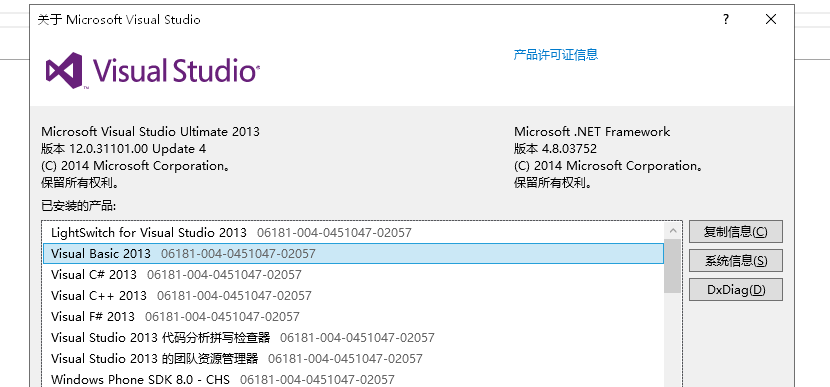Click the 已安装的产品 label

coord(78,206)
